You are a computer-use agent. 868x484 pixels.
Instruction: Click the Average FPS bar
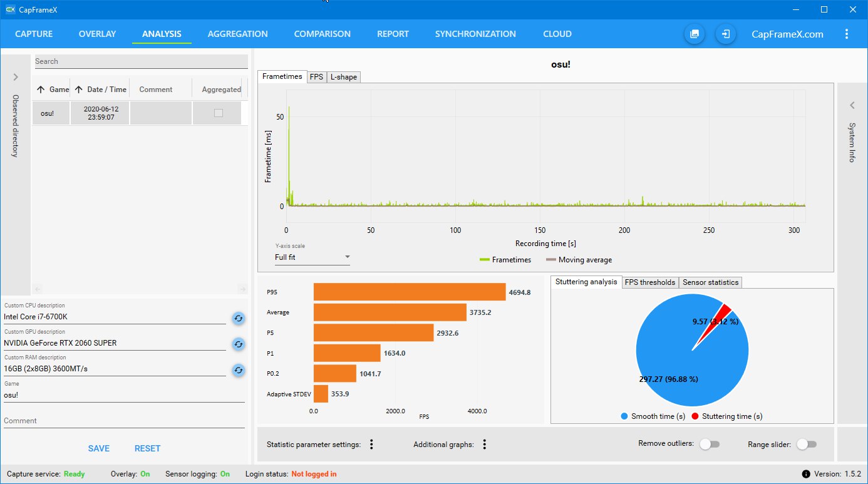[x=390, y=312]
